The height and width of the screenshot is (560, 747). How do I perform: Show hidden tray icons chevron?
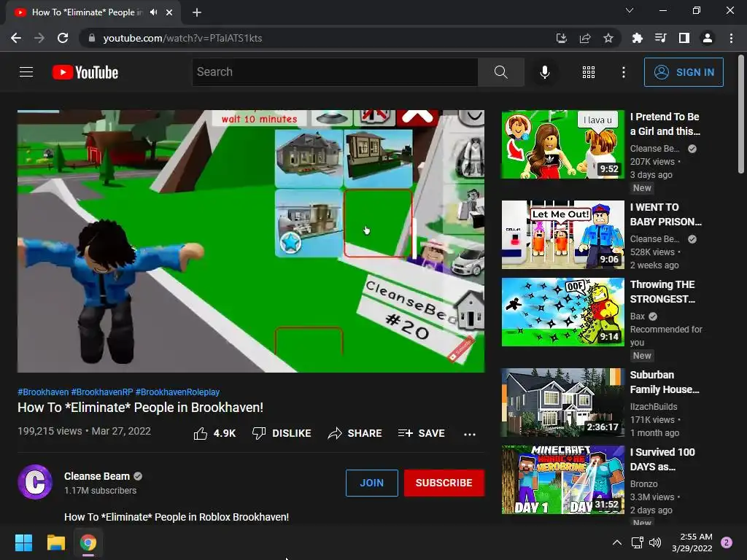point(617,542)
